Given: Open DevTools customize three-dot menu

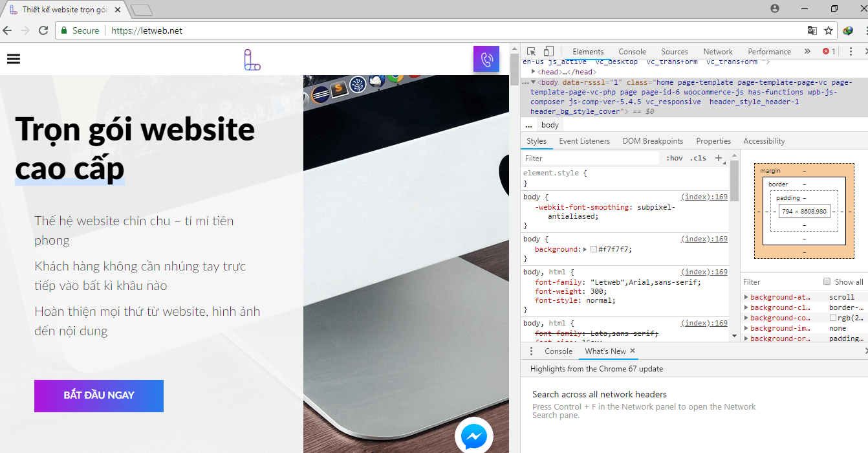Looking at the screenshot, I should [851, 52].
